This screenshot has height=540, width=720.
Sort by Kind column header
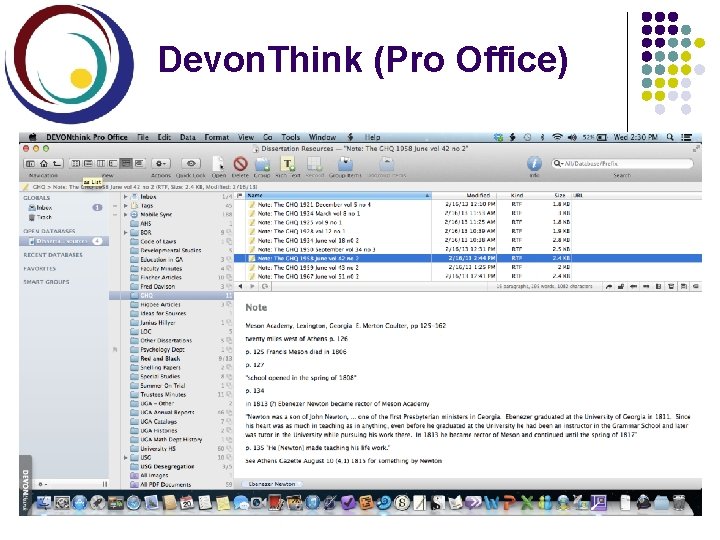point(517,195)
